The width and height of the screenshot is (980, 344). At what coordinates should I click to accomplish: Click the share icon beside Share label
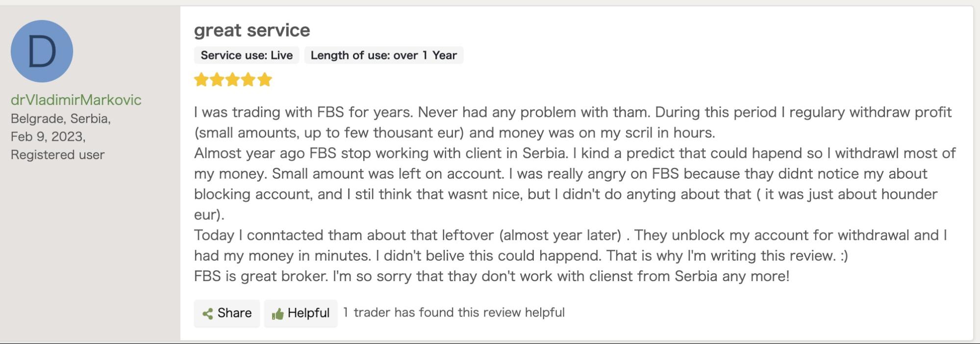(208, 314)
